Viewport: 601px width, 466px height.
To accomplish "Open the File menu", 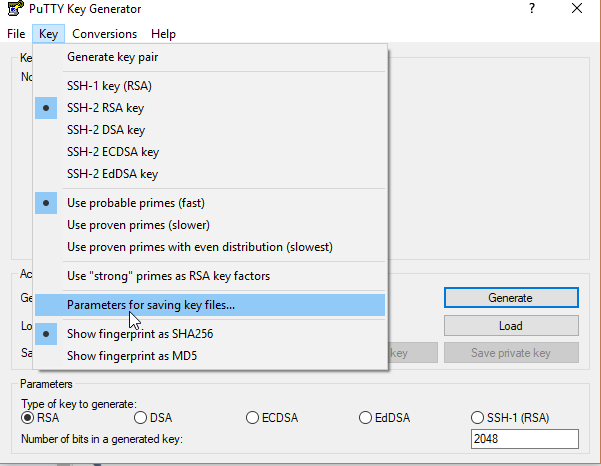I will click(x=16, y=34).
